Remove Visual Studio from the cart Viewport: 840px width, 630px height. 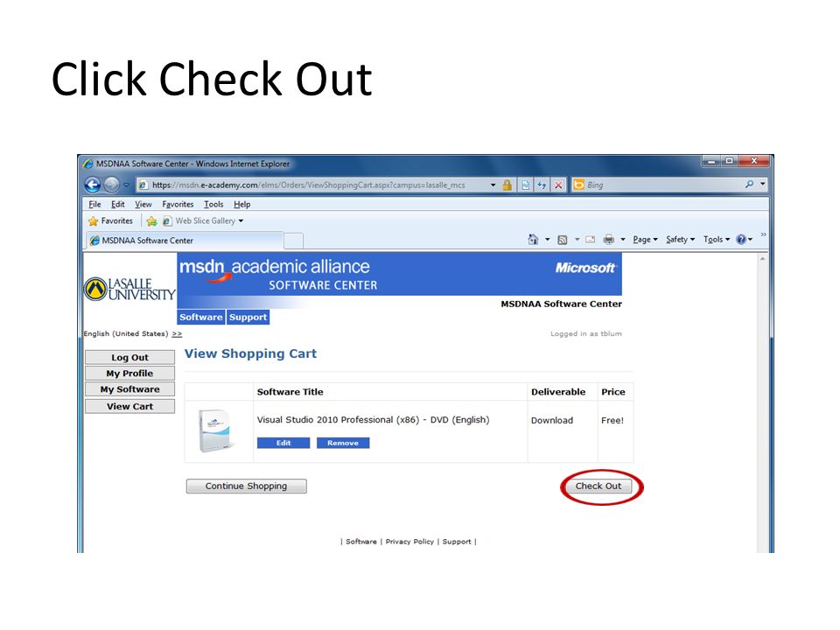pos(343,443)
